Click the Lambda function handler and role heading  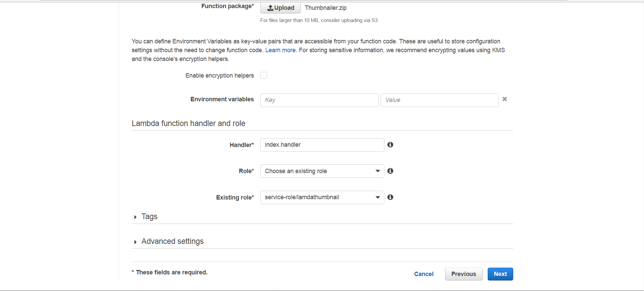point(188,123)
